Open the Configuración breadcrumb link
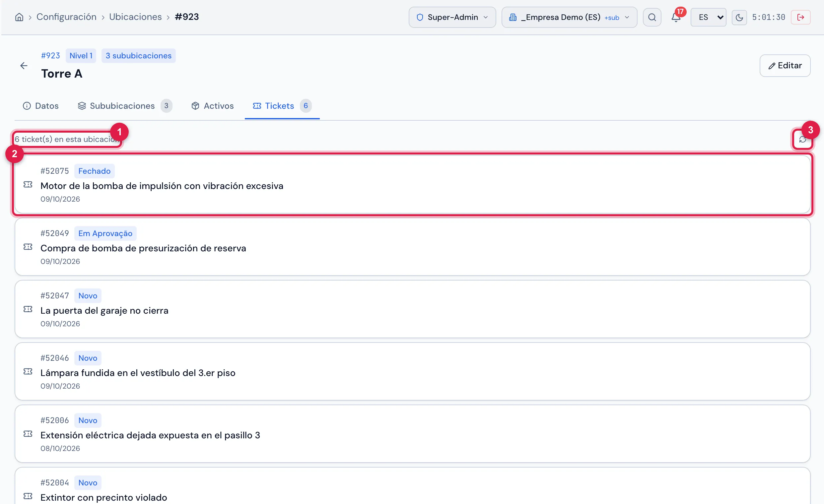 pos(66,17)
